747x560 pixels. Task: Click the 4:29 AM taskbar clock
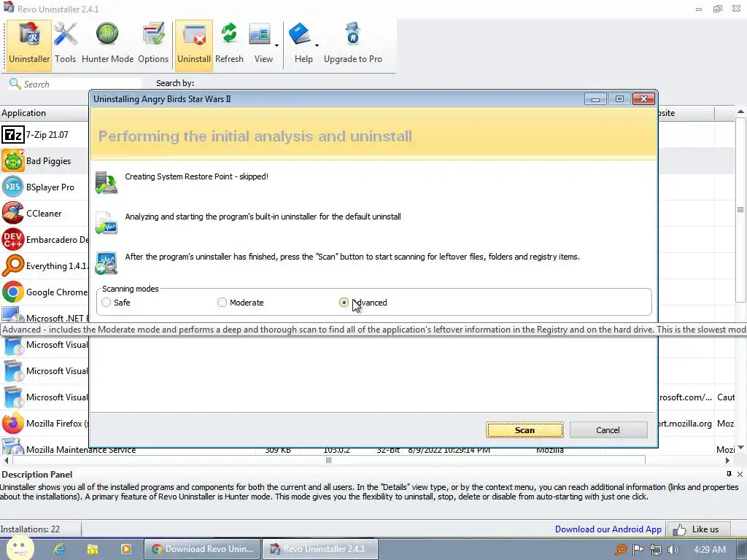(x=710, y=550)
